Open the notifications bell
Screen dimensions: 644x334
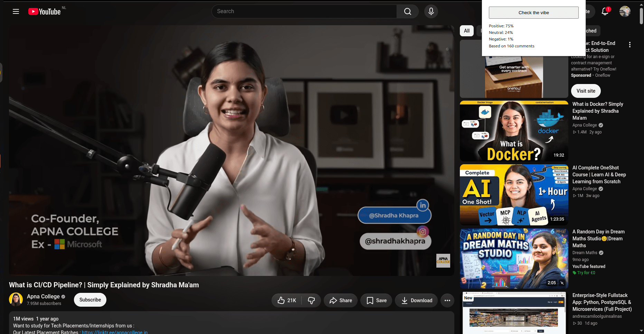[605, 11]
